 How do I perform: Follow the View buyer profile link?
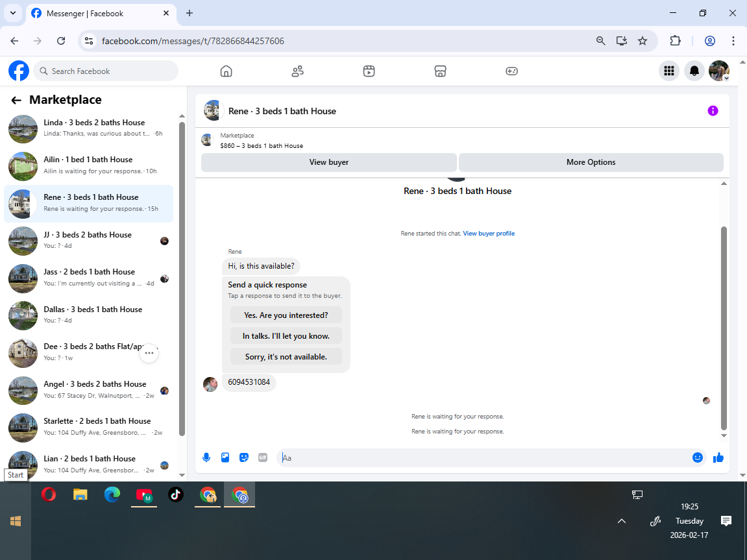click(489, 234)
